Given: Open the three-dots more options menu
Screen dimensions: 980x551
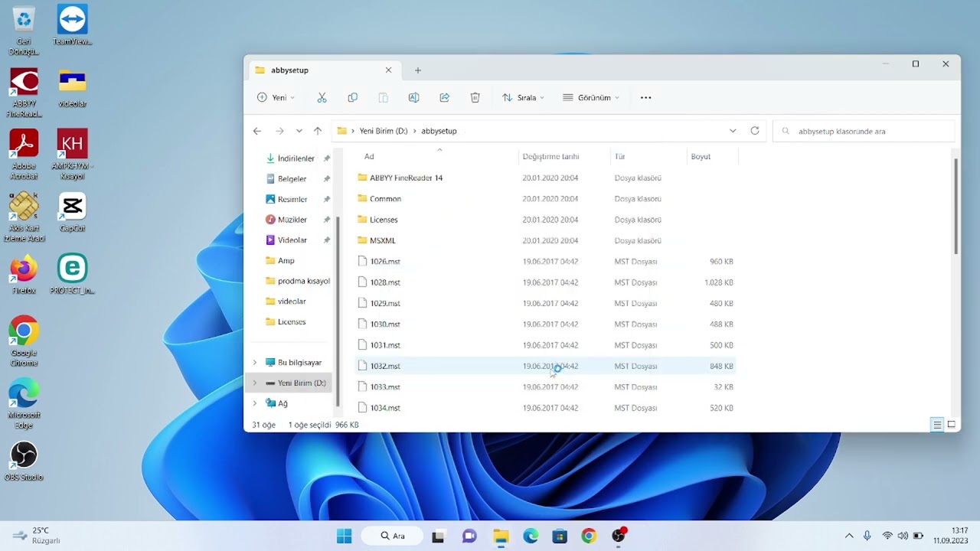Looking at the screenshot, I should point(645,98).
